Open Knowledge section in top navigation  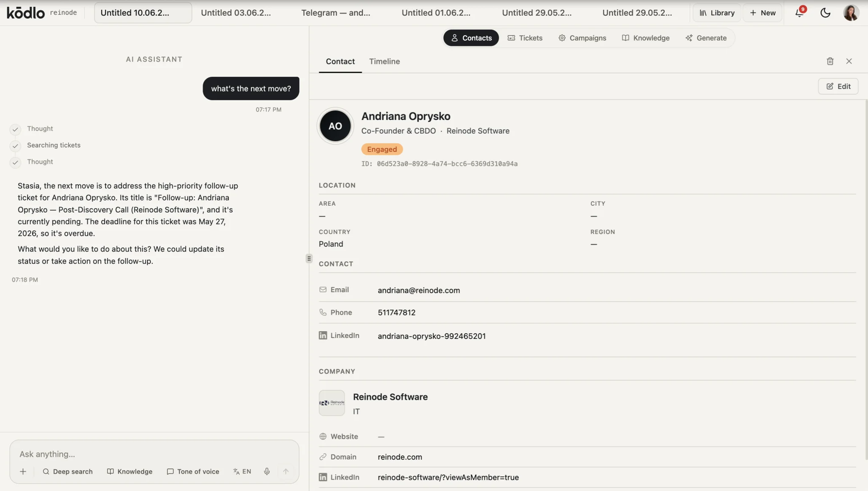coord(645,38)
